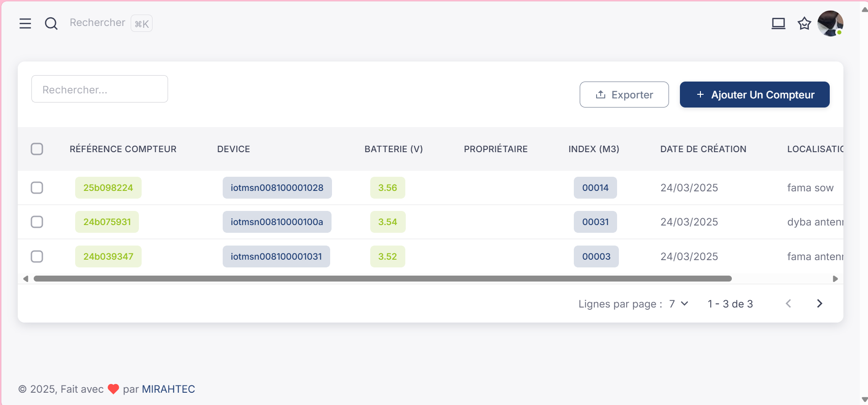The height and width of the screenshot is (405, 868).
Task: Open the MIRAHTEC footer link
Action: coord(168,389)
